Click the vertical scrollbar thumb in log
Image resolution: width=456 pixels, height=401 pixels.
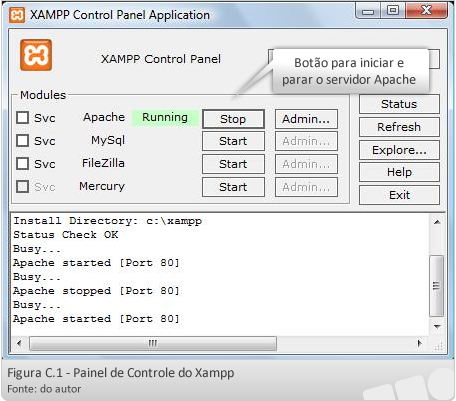pos(437,286)
